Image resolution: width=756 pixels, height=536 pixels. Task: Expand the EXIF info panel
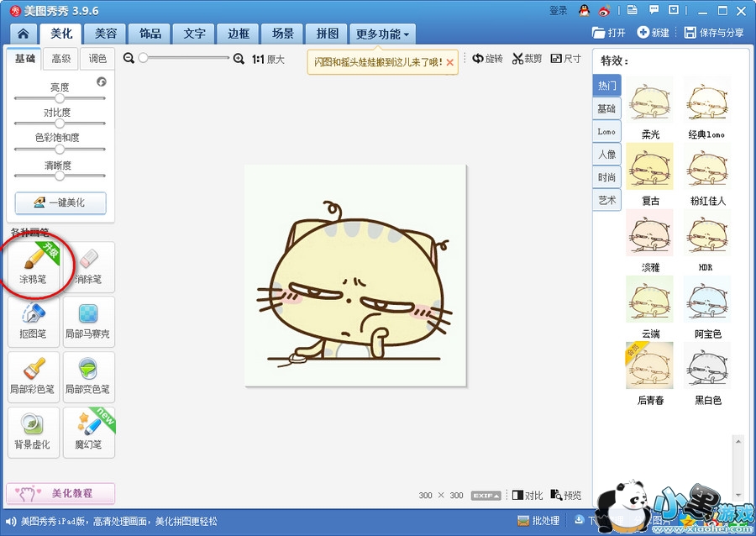(486, 496)
